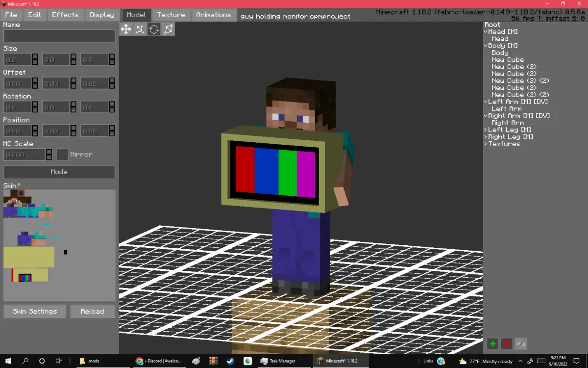Toggle the eye visibility icon
This screenshot has height=368, width=588.
point(521,344)
